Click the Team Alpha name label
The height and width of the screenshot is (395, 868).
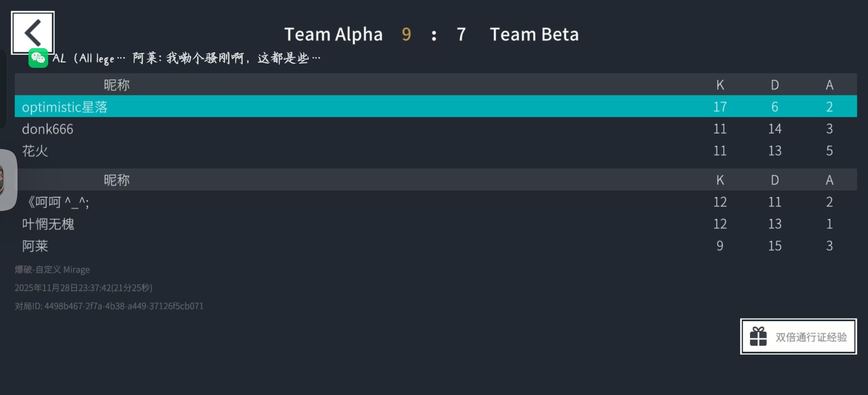(x=333, y=34)
